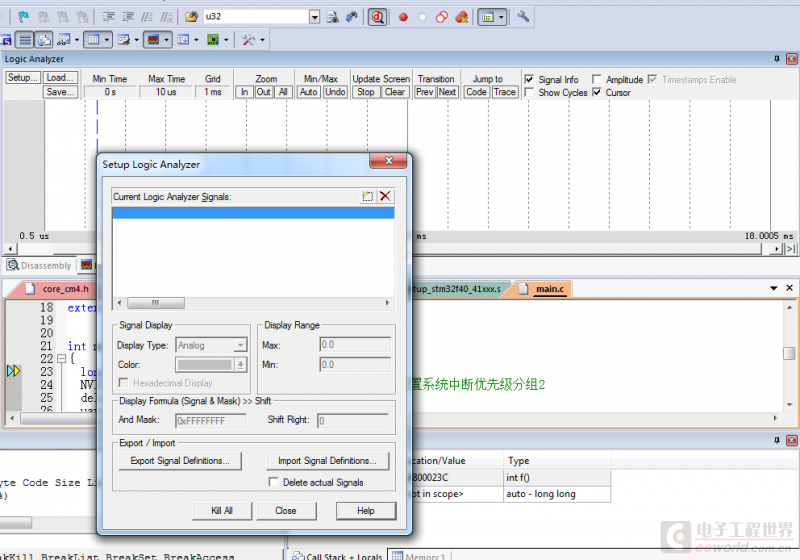800x560 pixels.
Task: Open the Find in Files folder icon
Action: pyautogui.click(x=191, y=17)
